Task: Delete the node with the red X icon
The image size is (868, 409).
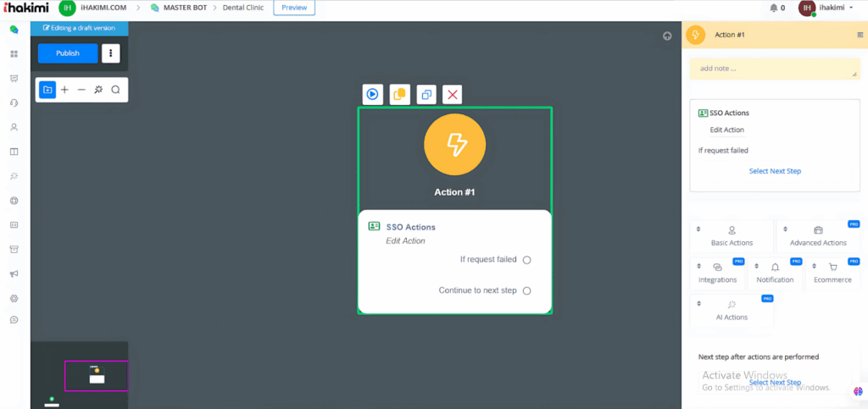Action: point(453,95)
